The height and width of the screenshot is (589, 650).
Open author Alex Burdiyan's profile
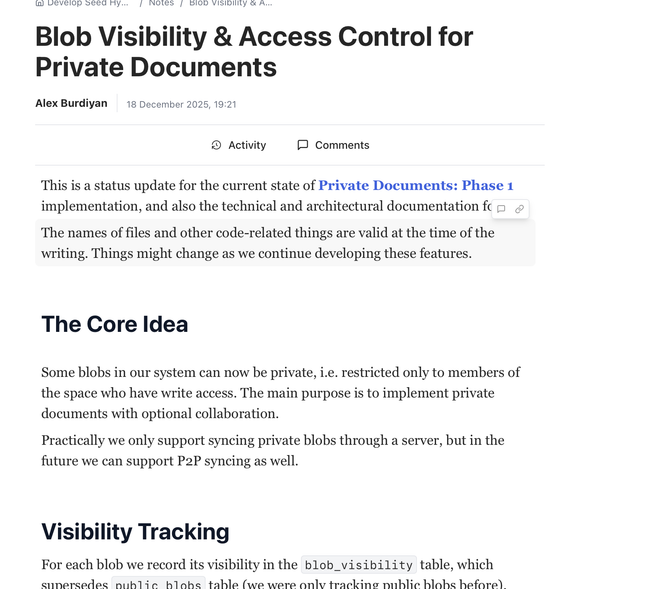click(71, 103)
